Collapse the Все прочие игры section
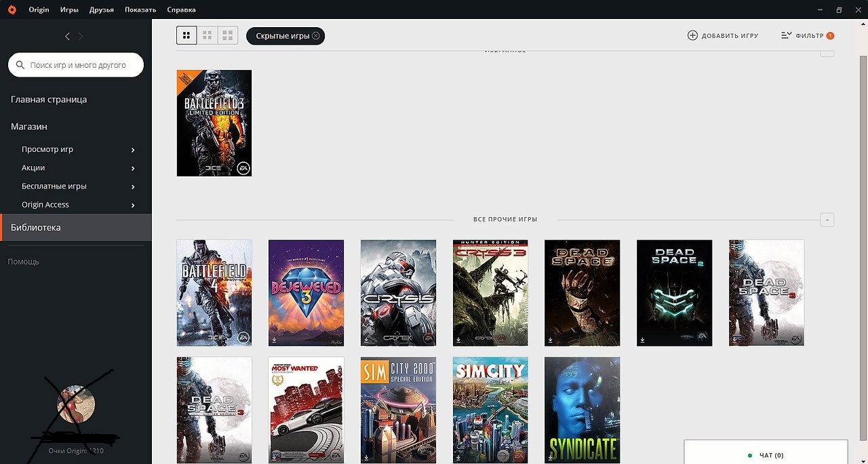The image size is (868, 464). [827, 219]
